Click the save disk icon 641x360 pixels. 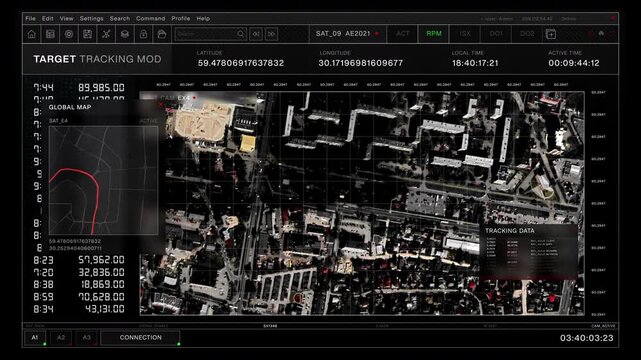pyautogui.click(x=87, y=34)
